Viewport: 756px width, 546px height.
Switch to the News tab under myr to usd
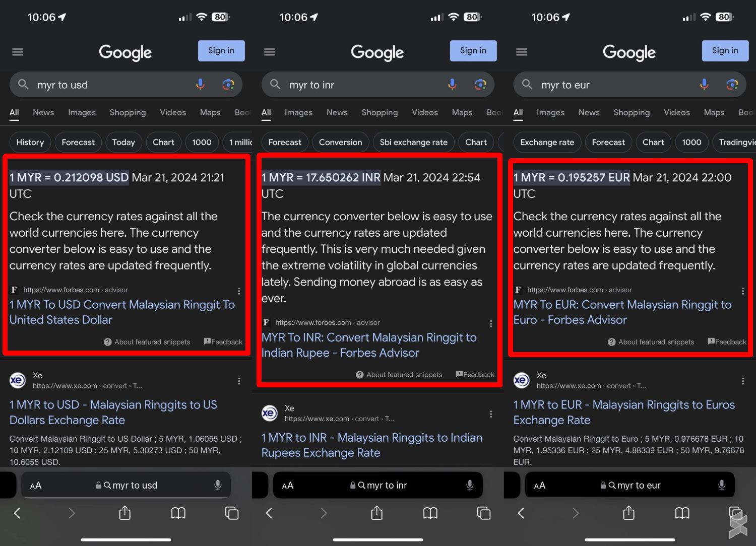[43, 112]
